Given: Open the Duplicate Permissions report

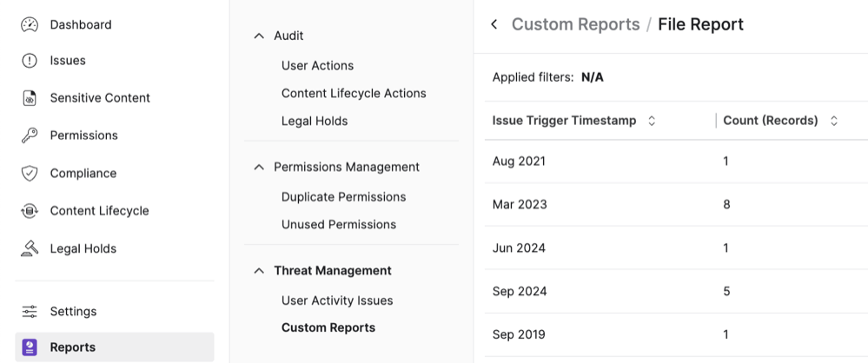Looking at the screenshot, I should 343,197.
